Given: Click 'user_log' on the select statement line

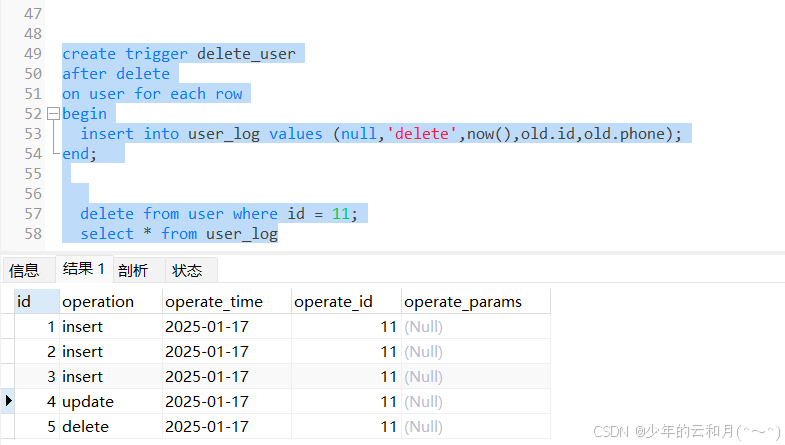Looking at the screenshot, I should tap(242, 234).
